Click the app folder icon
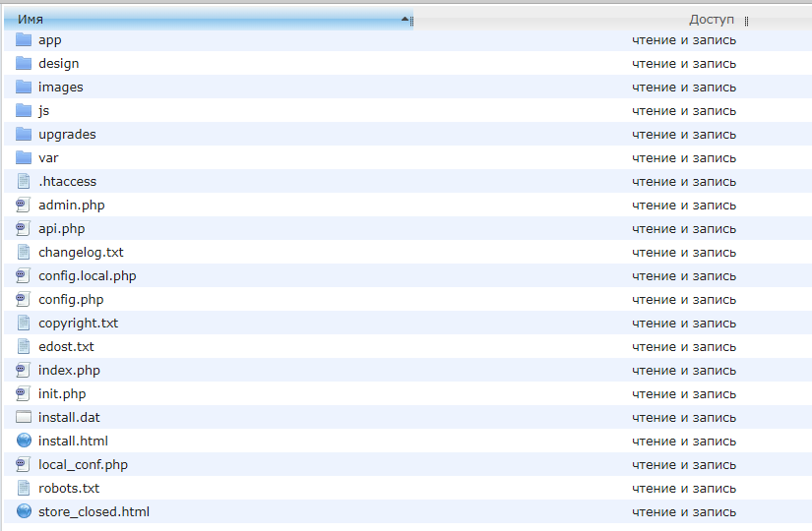Screen dimensions: 812x531 (24, 40)
